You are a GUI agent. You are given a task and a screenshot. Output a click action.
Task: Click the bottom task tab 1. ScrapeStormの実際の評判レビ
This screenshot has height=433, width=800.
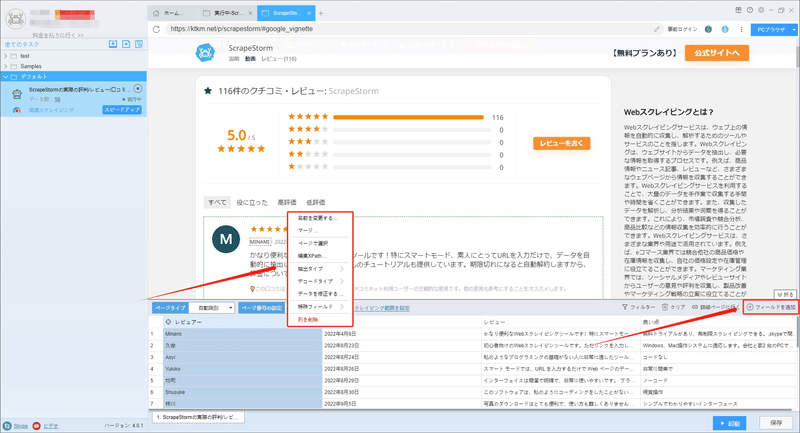point(198,417)
